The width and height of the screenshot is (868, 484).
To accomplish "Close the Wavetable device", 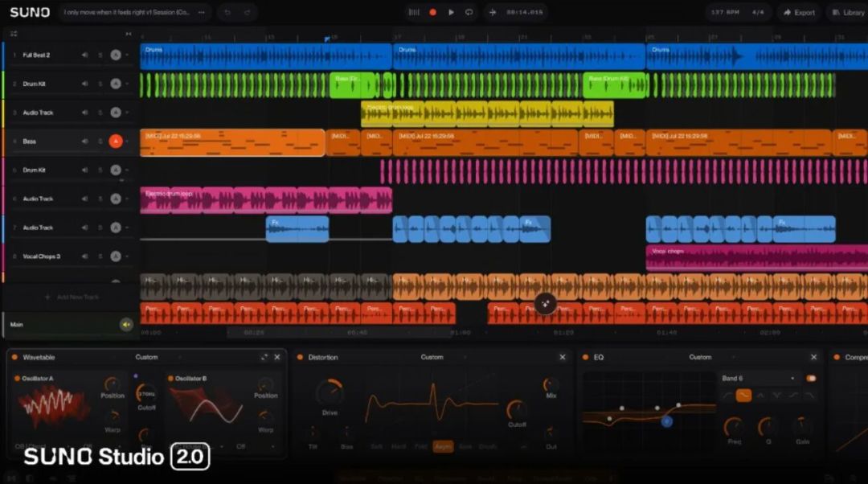I will pos(277,357).
